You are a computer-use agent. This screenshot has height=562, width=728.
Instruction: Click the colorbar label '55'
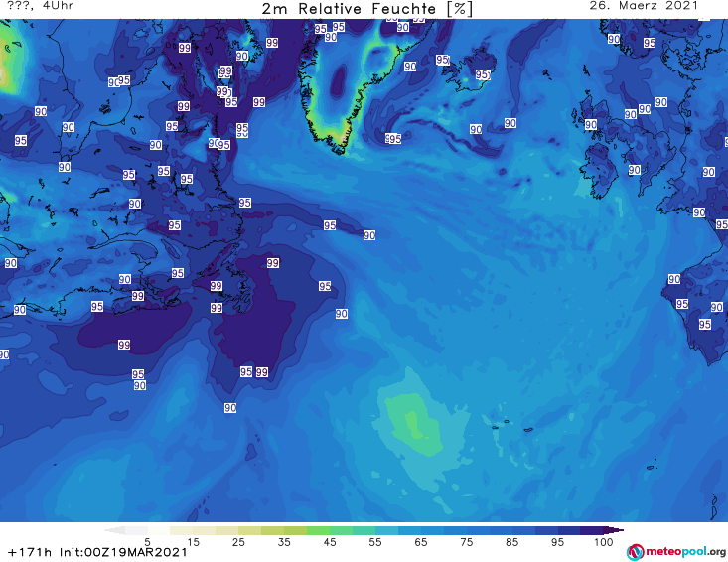tap(375, 542)
